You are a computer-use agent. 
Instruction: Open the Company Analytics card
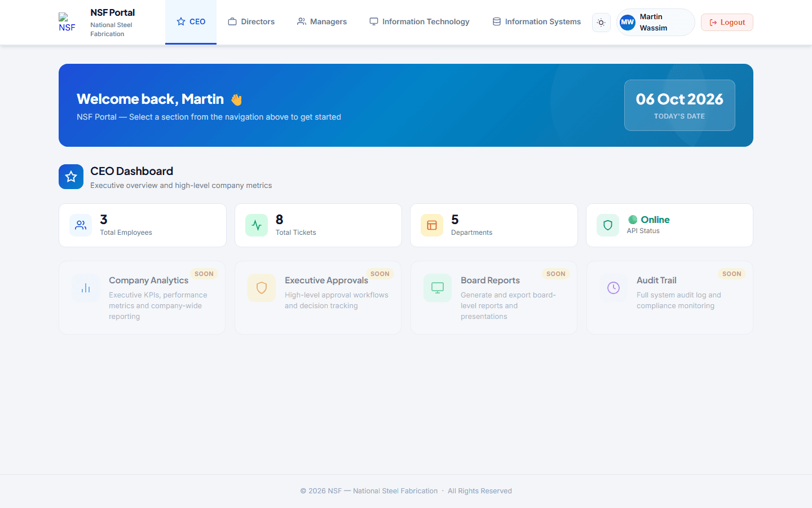pyautogui.click(x=142, y=297)
